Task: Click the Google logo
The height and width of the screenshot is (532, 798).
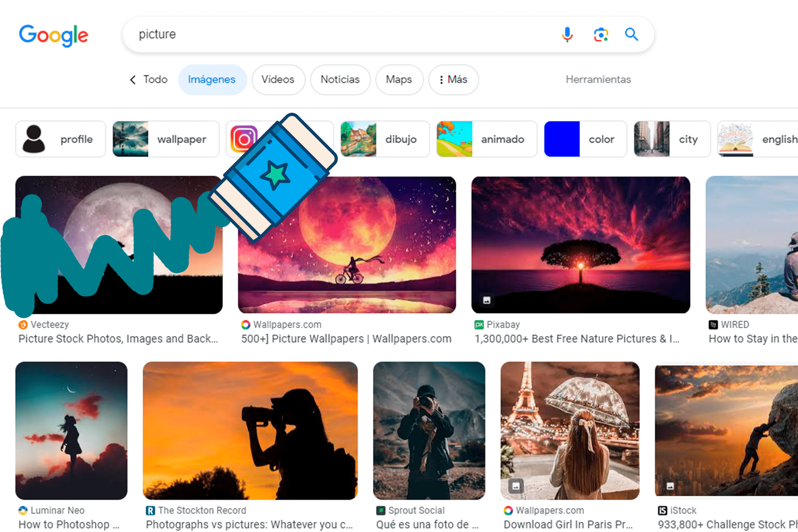Action: (54, 35)
